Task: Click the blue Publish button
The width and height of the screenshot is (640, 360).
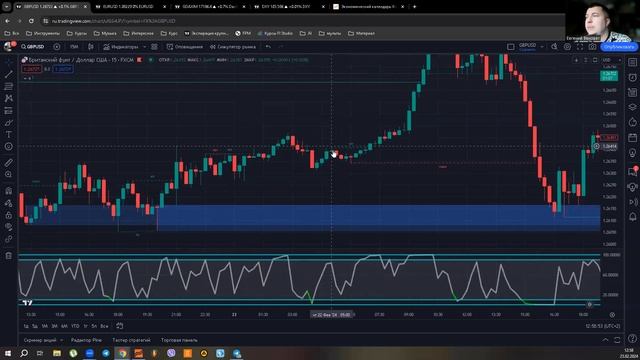Action: [619, 47]
